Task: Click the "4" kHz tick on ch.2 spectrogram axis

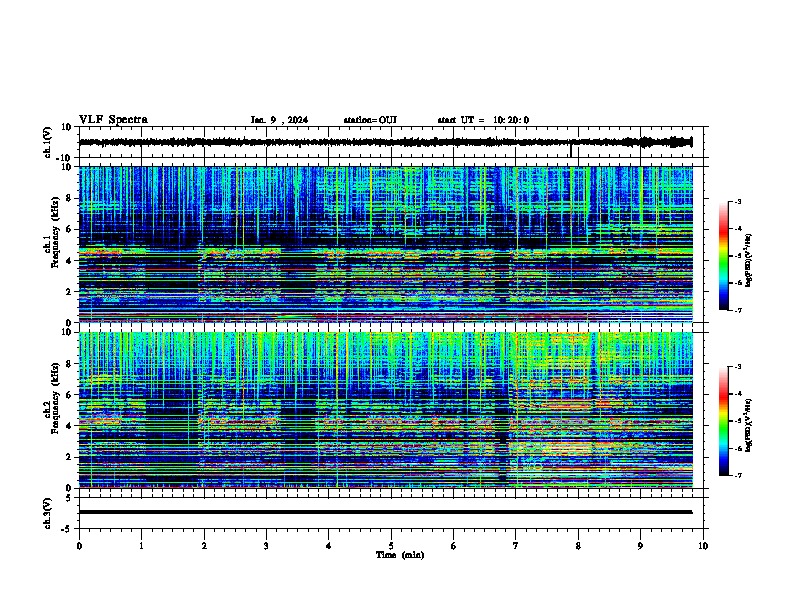Action: click(69, 426)
